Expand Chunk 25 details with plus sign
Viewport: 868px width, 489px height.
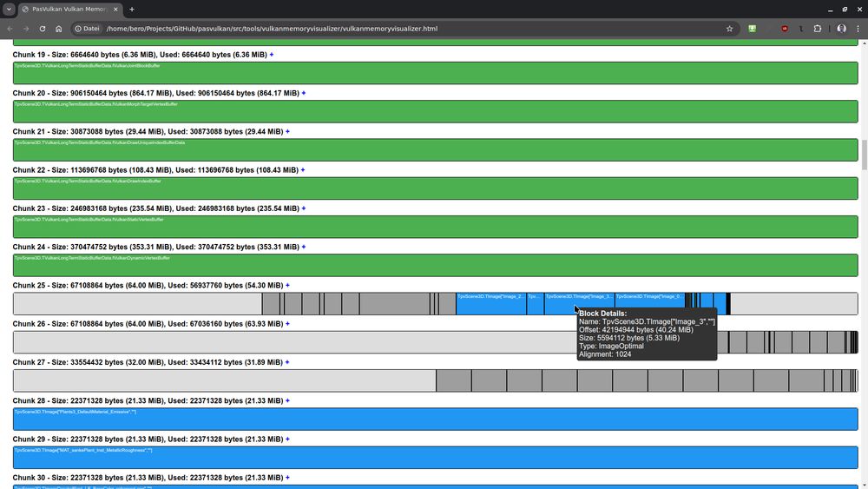coord(287,286)
